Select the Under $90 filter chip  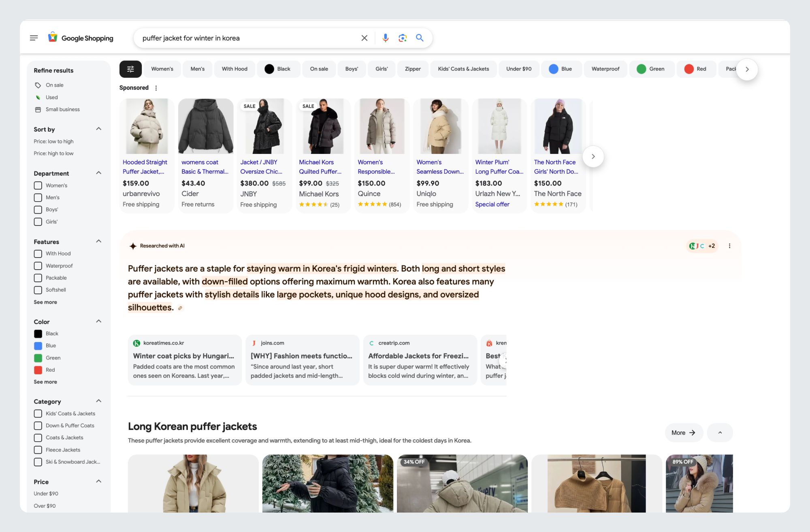518,69
